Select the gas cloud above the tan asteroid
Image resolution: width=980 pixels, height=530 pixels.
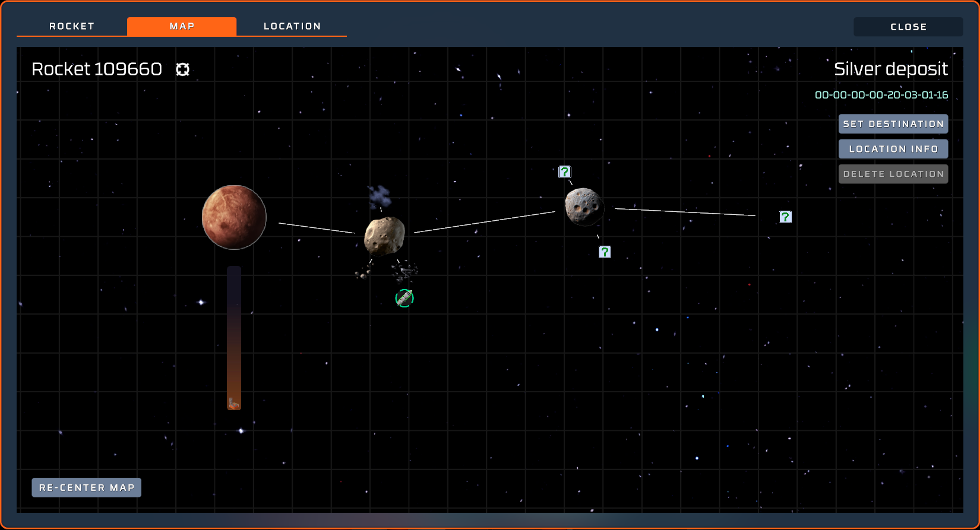point(380,196)
